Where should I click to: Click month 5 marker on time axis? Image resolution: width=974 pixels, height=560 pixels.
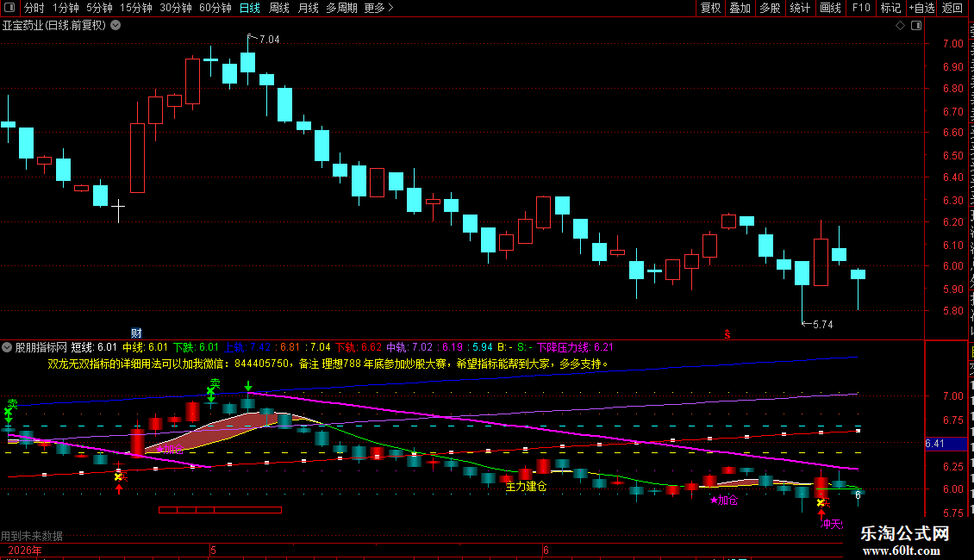[x=213, y=551]
